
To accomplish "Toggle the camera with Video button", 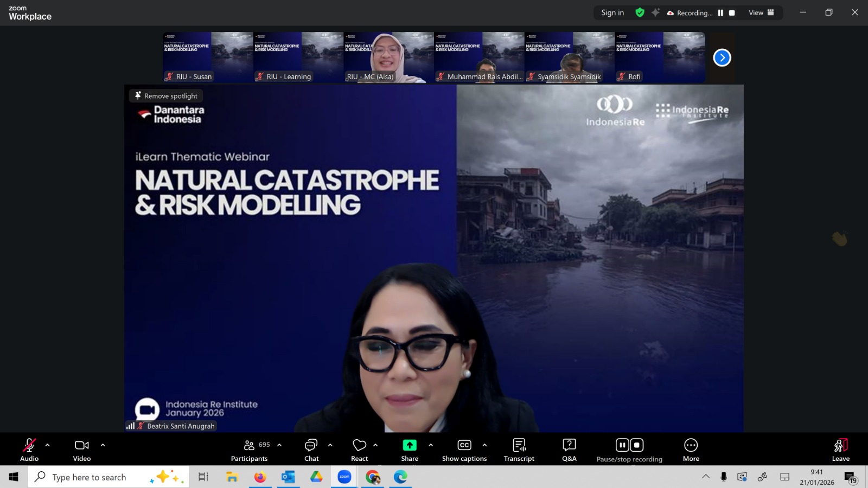I will click(82, 450).
